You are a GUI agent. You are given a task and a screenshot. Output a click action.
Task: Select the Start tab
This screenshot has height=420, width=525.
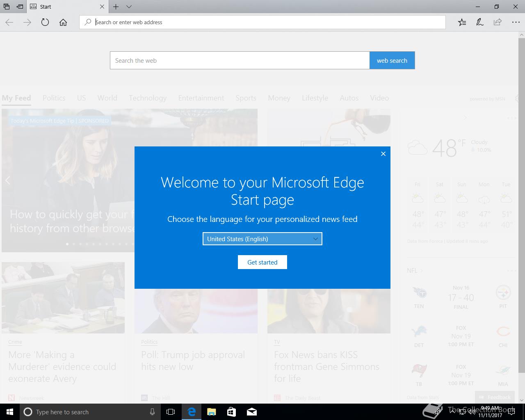click(x=68, y=7)
